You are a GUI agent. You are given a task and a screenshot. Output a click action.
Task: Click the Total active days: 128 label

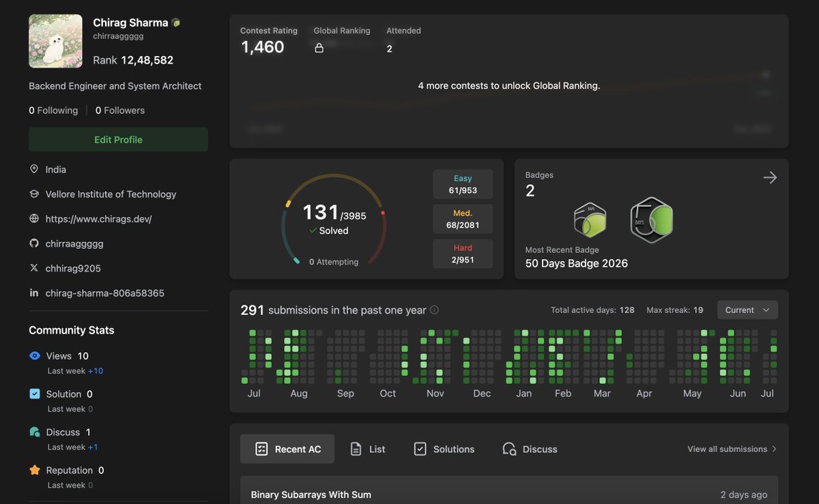coord(593,310)
